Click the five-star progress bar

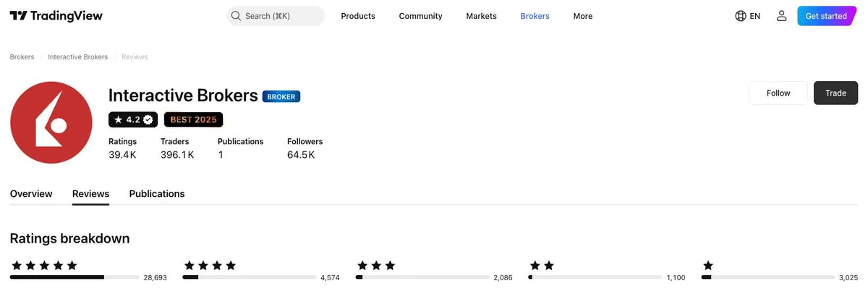[x=75, y=277]
